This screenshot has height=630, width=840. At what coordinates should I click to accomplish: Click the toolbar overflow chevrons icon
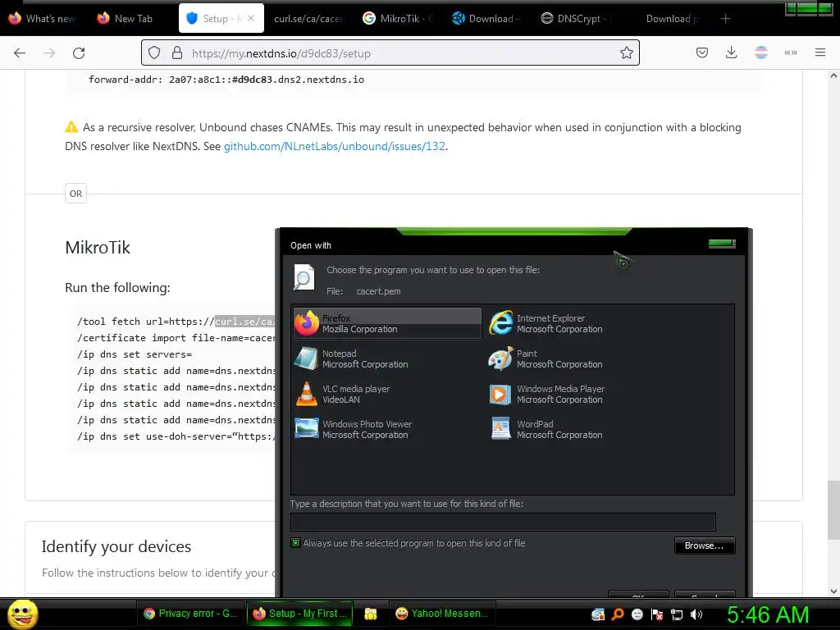tap(791, 52)
